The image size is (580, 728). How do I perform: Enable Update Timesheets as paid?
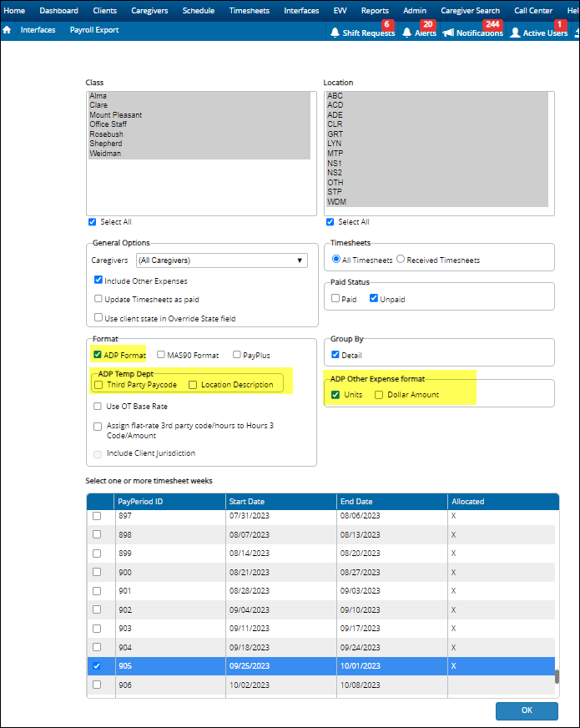pyautogui.click(x=98, y=299)
